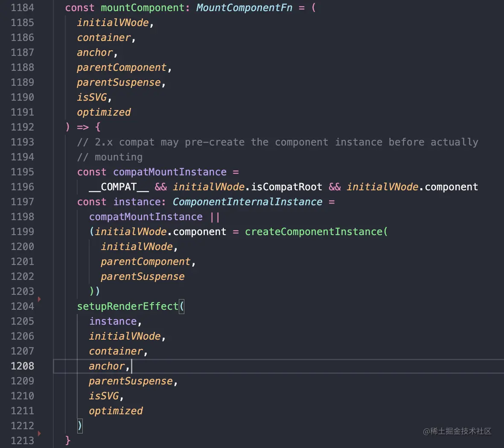Click the ComponentInternalInstance type
Image resolution: width=504 pixels, height=448 pixels.
(248, 202)
